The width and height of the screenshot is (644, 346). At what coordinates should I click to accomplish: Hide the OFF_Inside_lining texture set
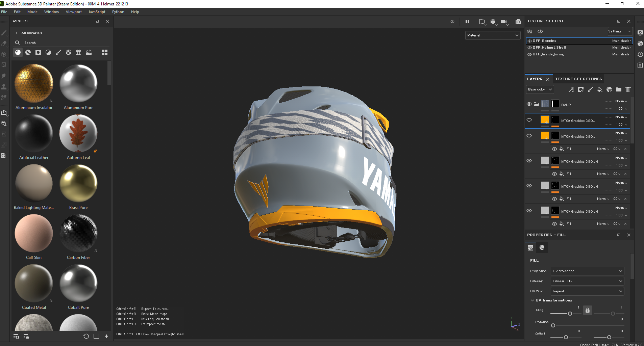pos(530,54)
